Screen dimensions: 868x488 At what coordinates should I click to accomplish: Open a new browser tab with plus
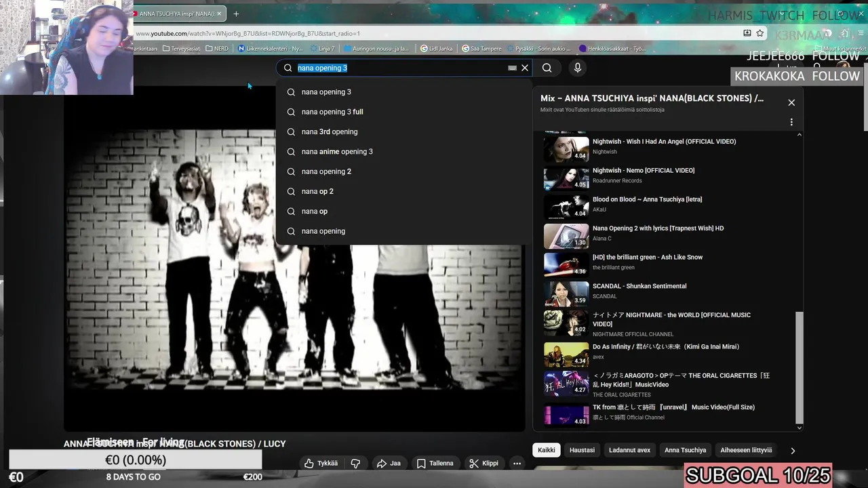(x=236, y=14)
